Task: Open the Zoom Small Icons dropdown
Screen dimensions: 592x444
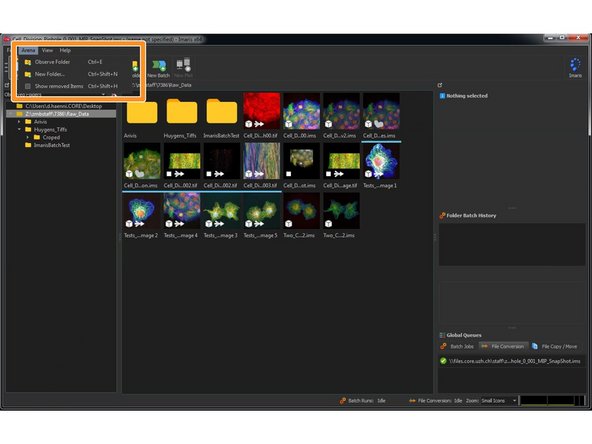Action: point(499,401)
